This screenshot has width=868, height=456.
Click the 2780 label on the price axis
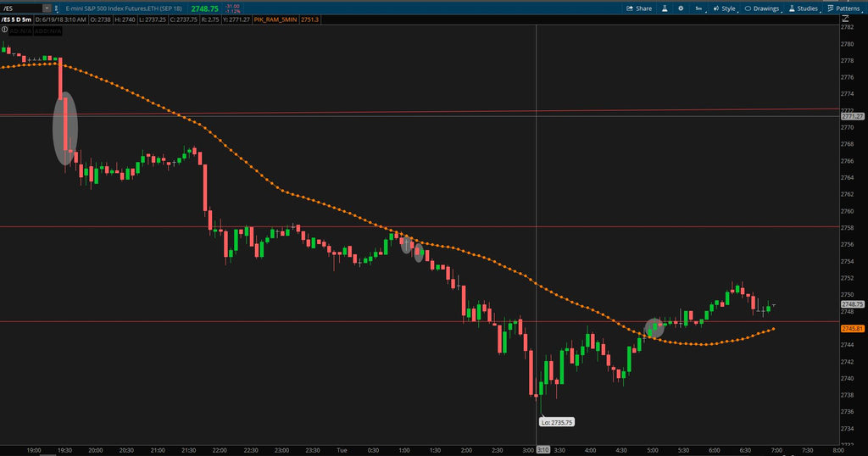(847, 44)
